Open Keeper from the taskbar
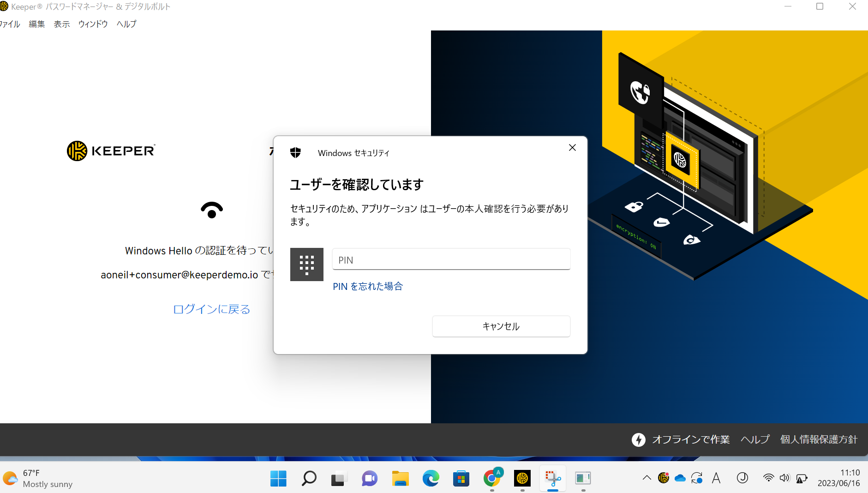This screenshot has width=868, height=493. pos(522,478)
